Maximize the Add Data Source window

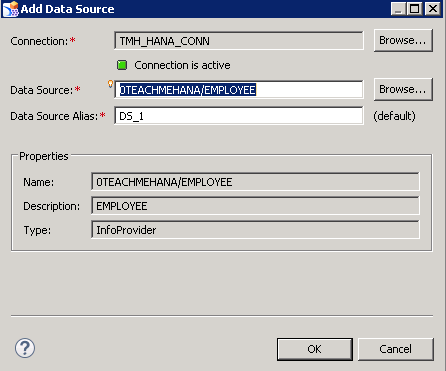[414, 9]
